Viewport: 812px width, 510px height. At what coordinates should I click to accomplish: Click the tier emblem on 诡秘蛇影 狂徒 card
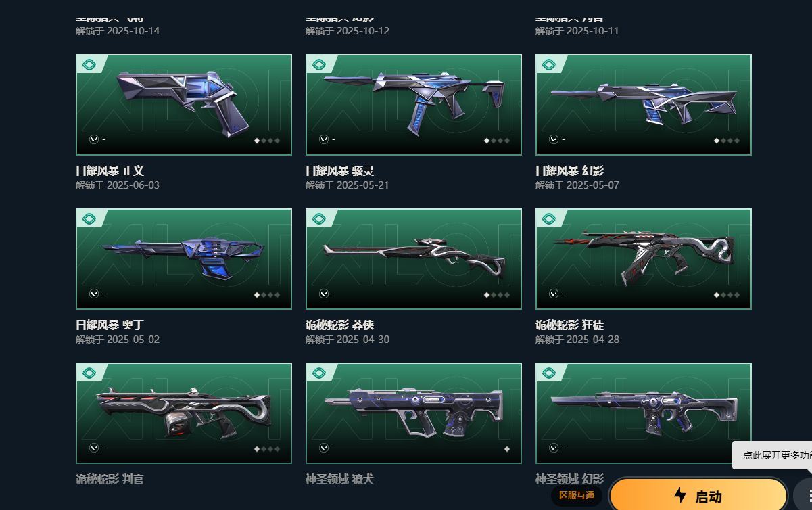(549, 219)
